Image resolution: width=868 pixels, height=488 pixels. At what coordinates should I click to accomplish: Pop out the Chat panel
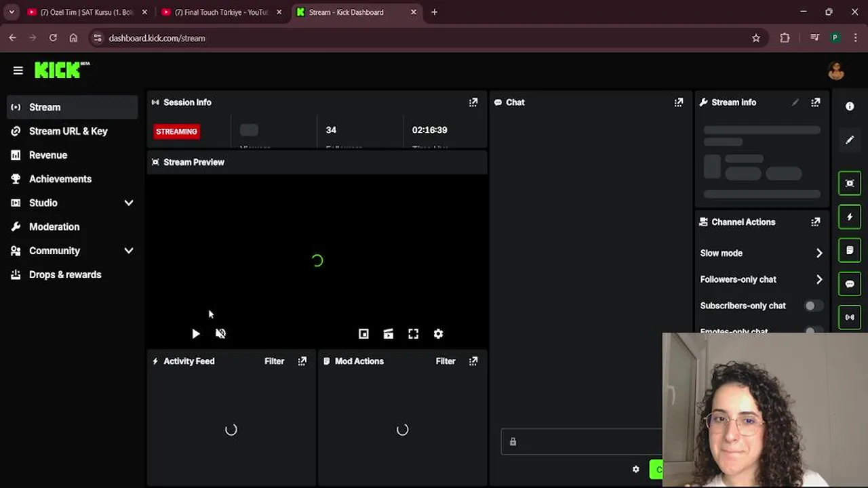click(679, 102)
